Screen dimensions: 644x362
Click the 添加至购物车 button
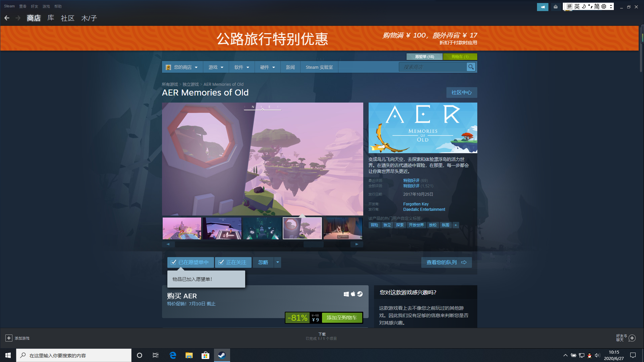click(x=342, y=318)
